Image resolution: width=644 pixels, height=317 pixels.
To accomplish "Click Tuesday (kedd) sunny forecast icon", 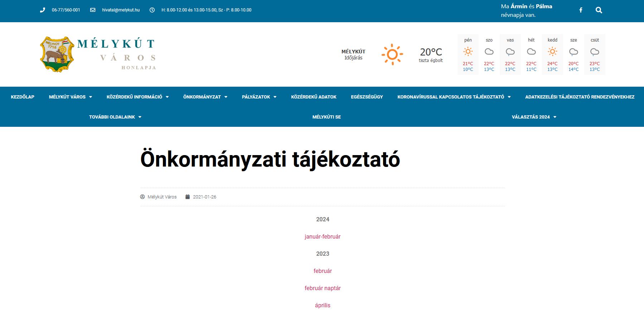I will [x=552, y=52].
